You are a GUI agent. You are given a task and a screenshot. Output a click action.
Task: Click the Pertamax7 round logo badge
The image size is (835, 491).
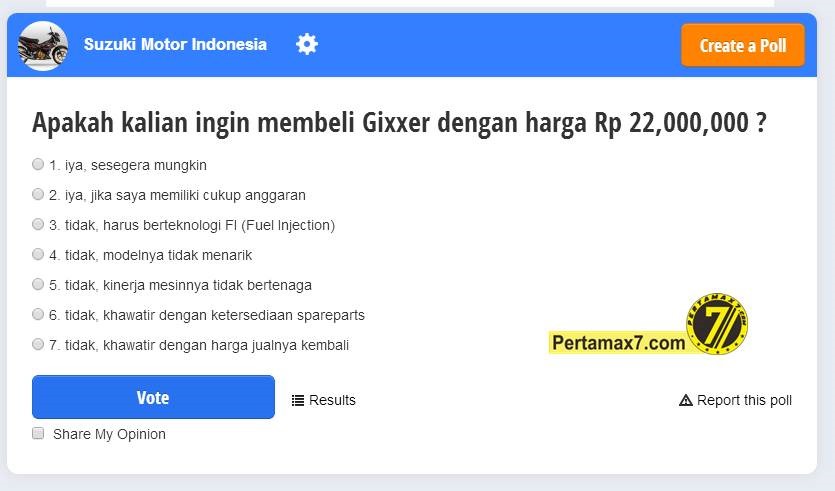(x=717, y=325)
